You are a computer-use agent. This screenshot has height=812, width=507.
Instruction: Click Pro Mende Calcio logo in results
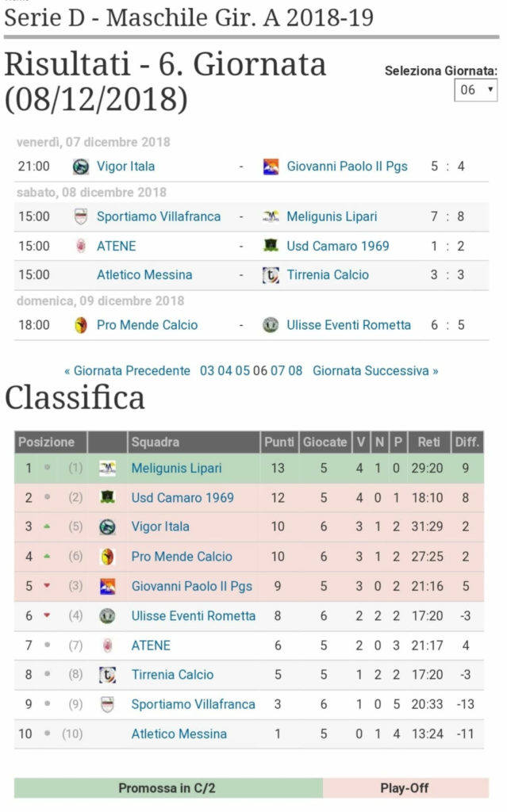[x=80, y=325]
